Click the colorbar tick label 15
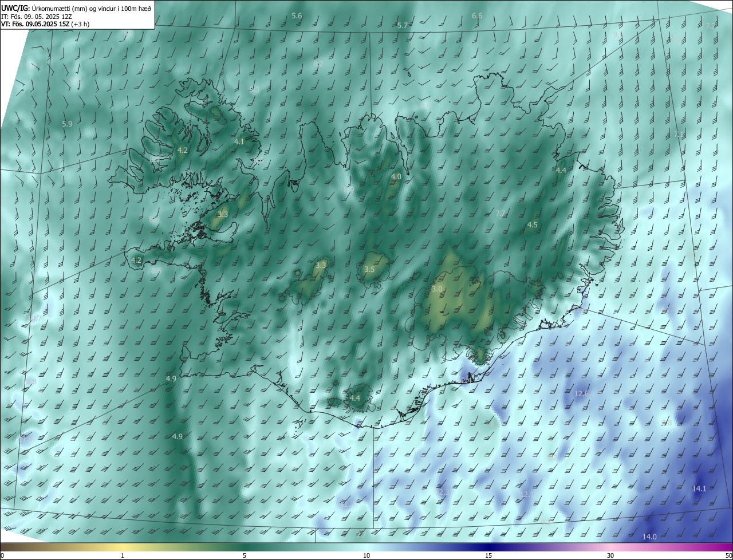Viewport: 733px width, 560px height. 488,556
